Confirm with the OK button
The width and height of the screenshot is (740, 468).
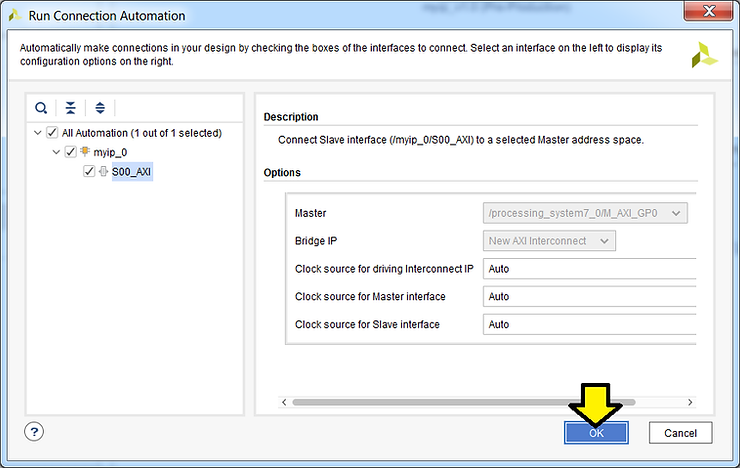(596, 433)
